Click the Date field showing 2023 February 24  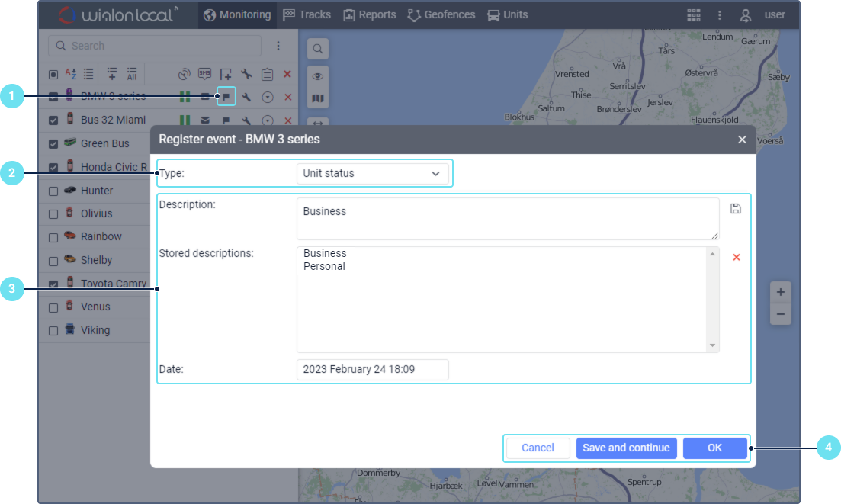[x=372, y=369]
